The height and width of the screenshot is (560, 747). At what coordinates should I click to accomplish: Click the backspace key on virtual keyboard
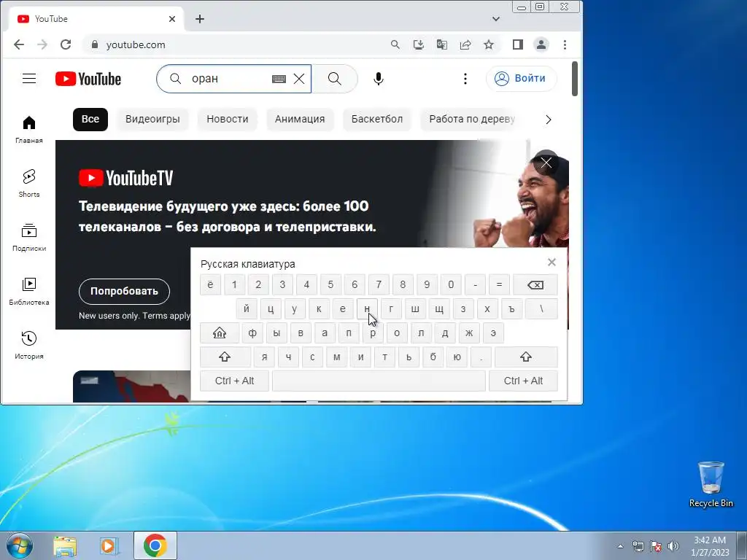point(535,285)
